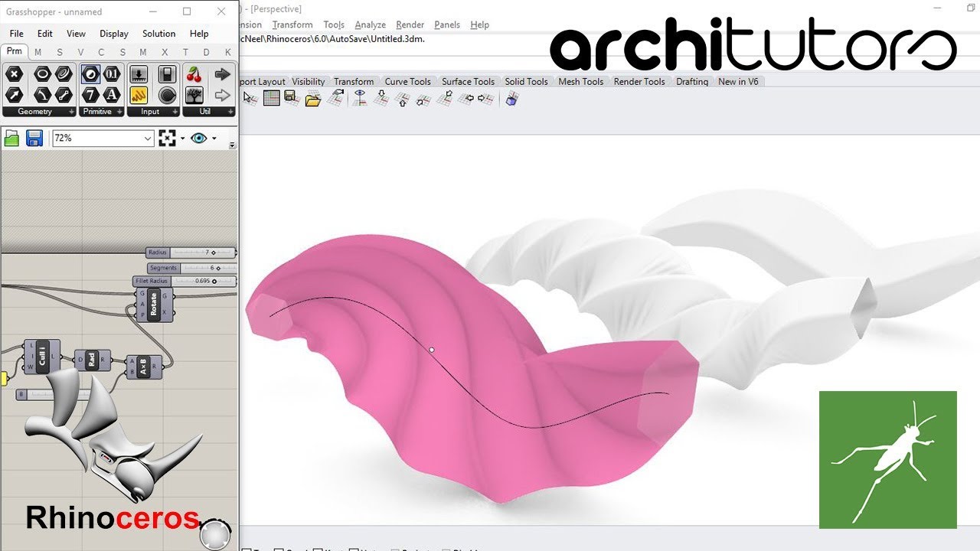Viewport: 980px width, 551px height.
Task: Switch to the K tab in Grasshopper
Action: click(x=227, y=52)
